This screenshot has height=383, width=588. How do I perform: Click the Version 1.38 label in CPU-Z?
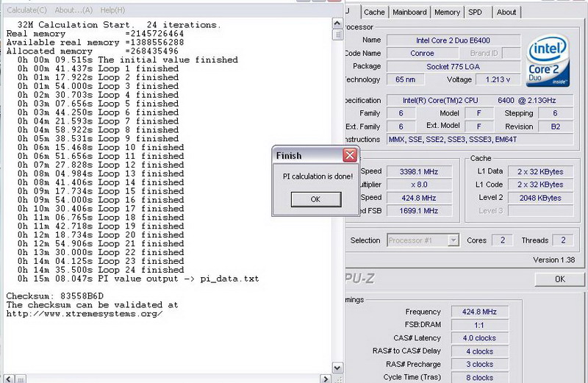pyautogui.click(x=554, y=259)
